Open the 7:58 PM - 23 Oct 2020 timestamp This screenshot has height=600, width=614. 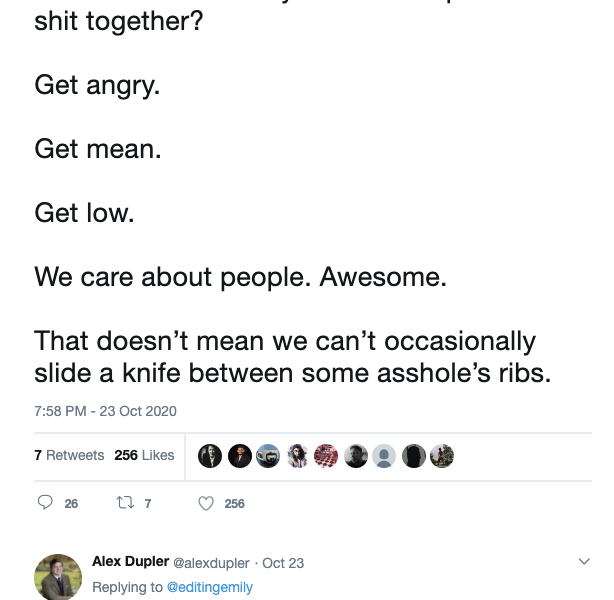(x=105, y=411)
